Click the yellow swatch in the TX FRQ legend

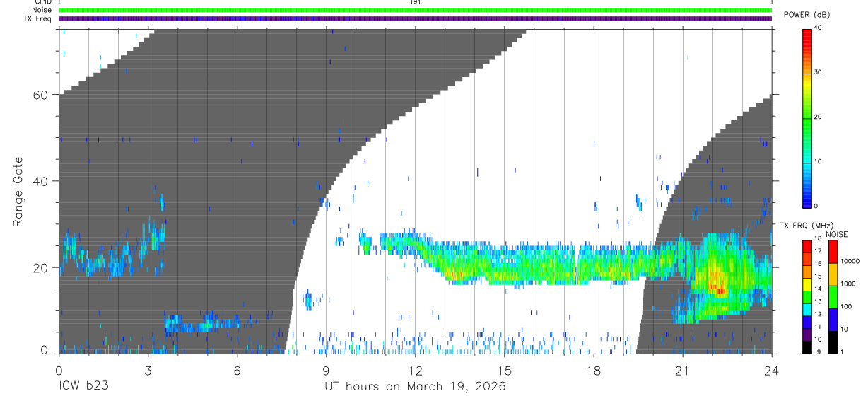coord(807,284)
